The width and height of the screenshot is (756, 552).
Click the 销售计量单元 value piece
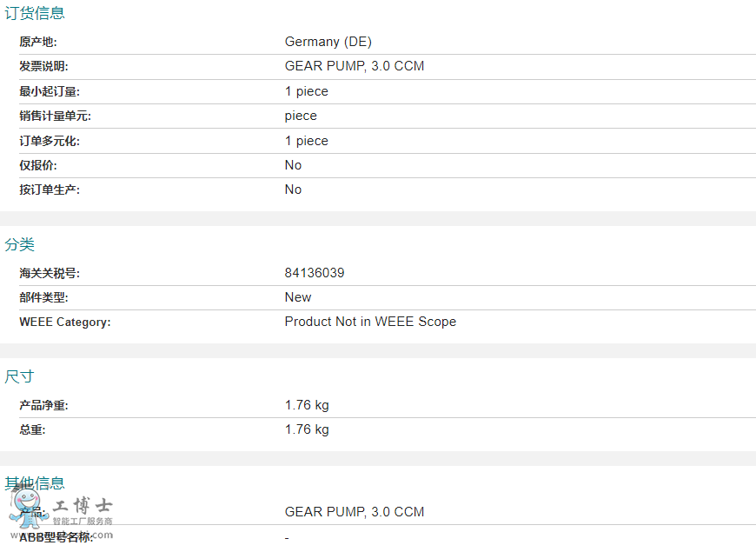tap(301, 116)
